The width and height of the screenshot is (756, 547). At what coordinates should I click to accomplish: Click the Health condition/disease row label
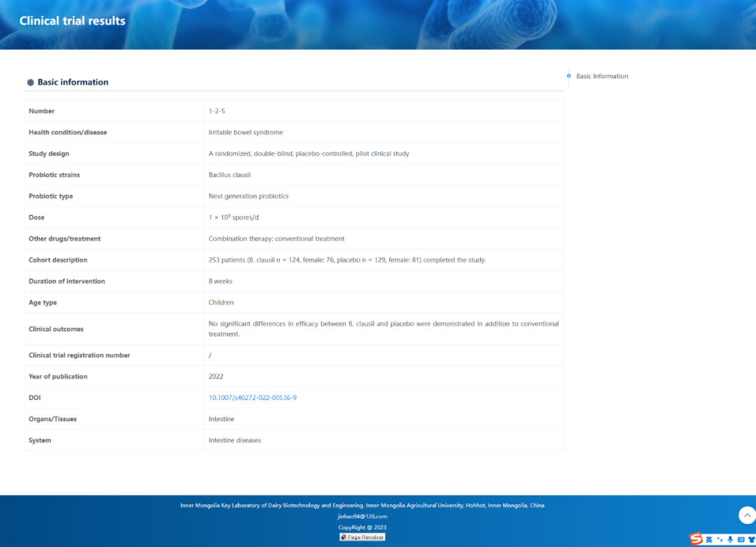click(x=67, y=132)
